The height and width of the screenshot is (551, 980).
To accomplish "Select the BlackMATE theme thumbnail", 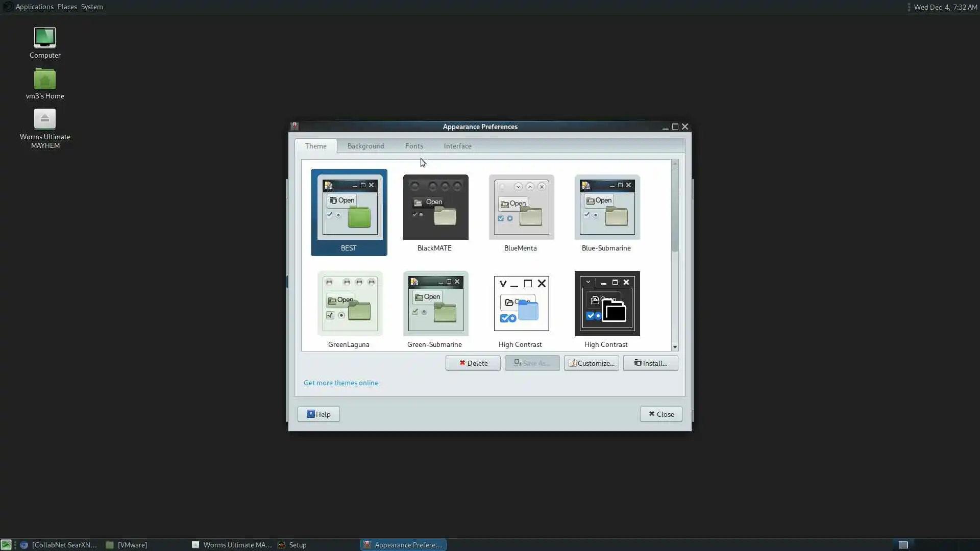I will [435, 207].
